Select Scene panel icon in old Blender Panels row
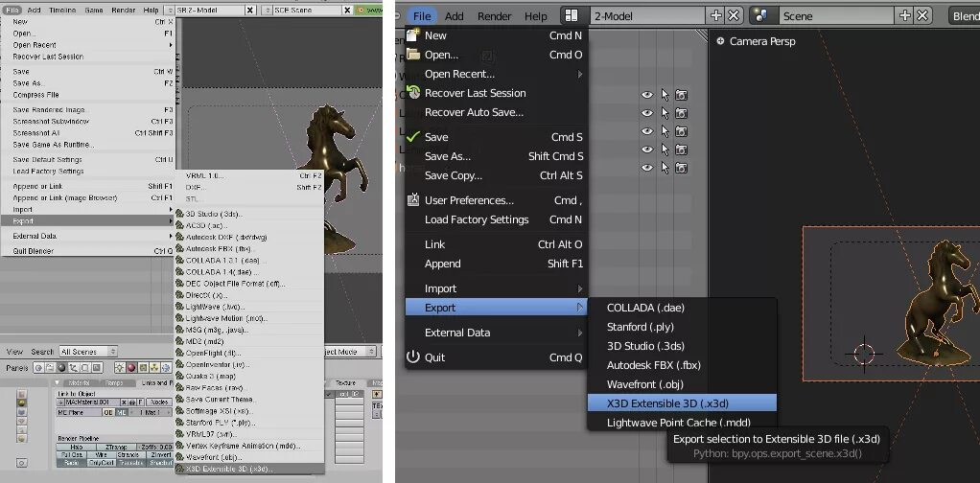This screenshot has height=483, width=980. [96, 368]
